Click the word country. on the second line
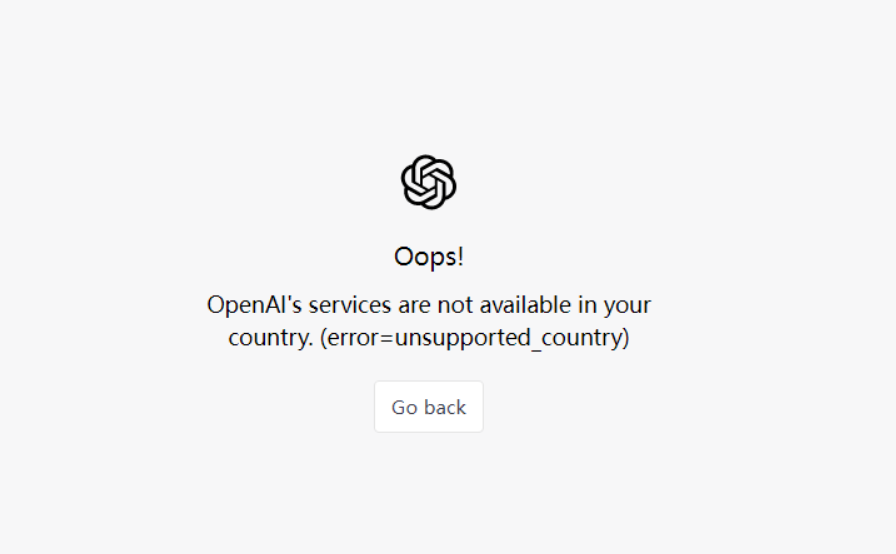The width and height of the screenshot is (896, 554). 271,338
